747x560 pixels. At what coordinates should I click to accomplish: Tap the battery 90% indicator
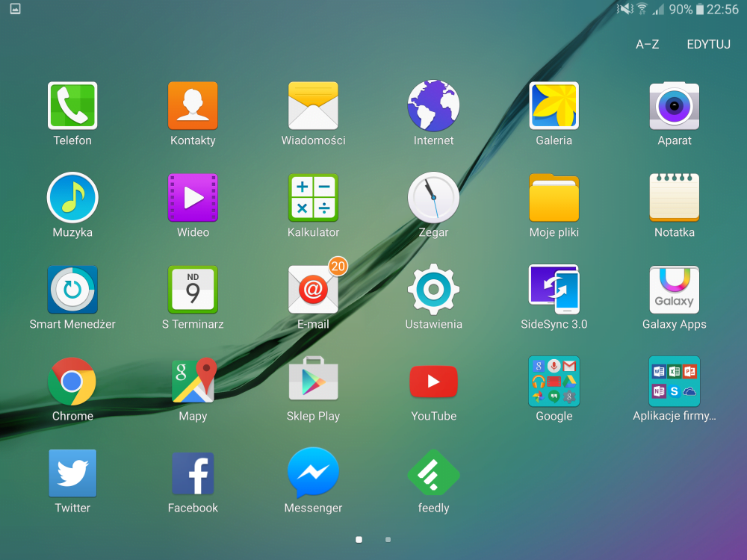click(x=686, y=9)
